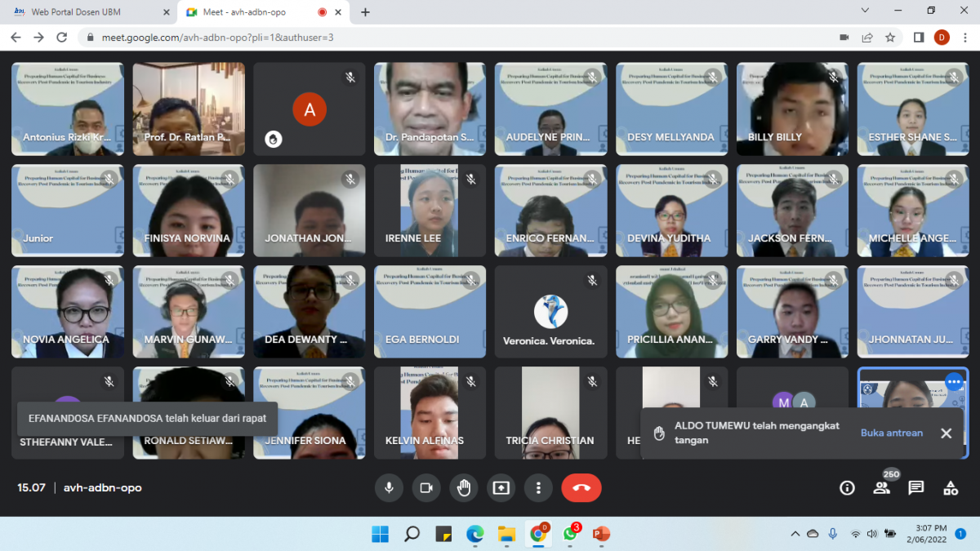Select the KELVIN ALFINAS video tile
The height and width of the screenshot is (551, 980).
tap(430, 413)
